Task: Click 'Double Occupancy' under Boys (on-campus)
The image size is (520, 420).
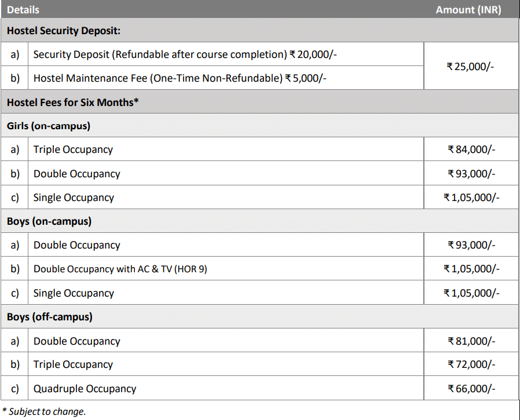Action: [x=76, y=245]
